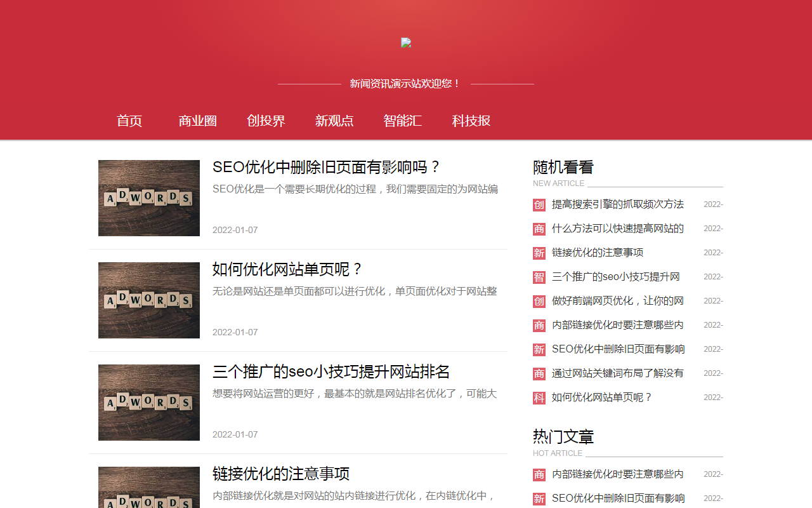
Task: Click the 创 tag beside 做好前端网页优化
Action: tap(539, 301)
